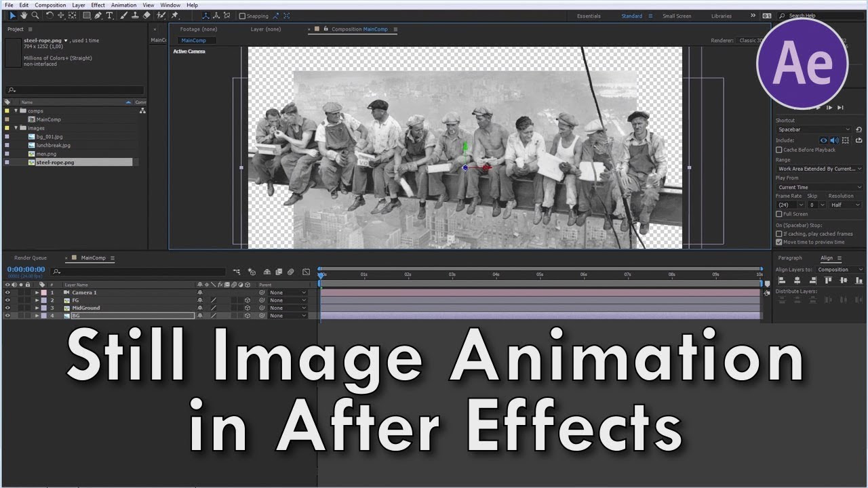The image size is (868, 488).
Task: Open the Effect menu
Action: pyautogui.click(x=98, y=5)
